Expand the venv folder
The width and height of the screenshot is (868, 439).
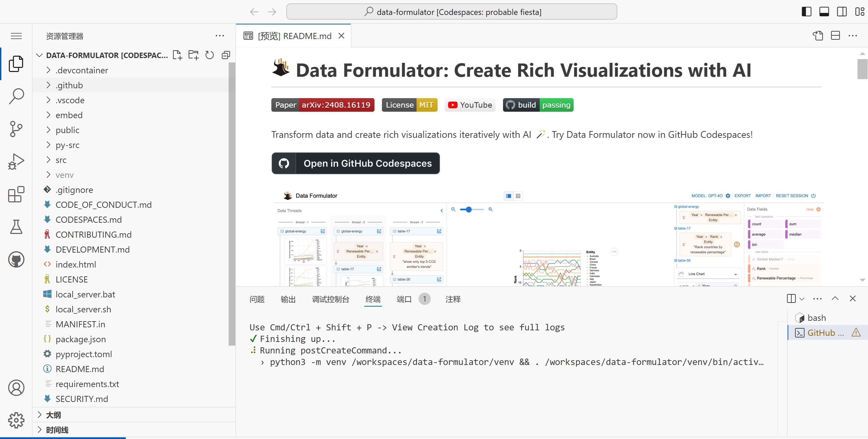pyautogui.click(x=134, y=175)
